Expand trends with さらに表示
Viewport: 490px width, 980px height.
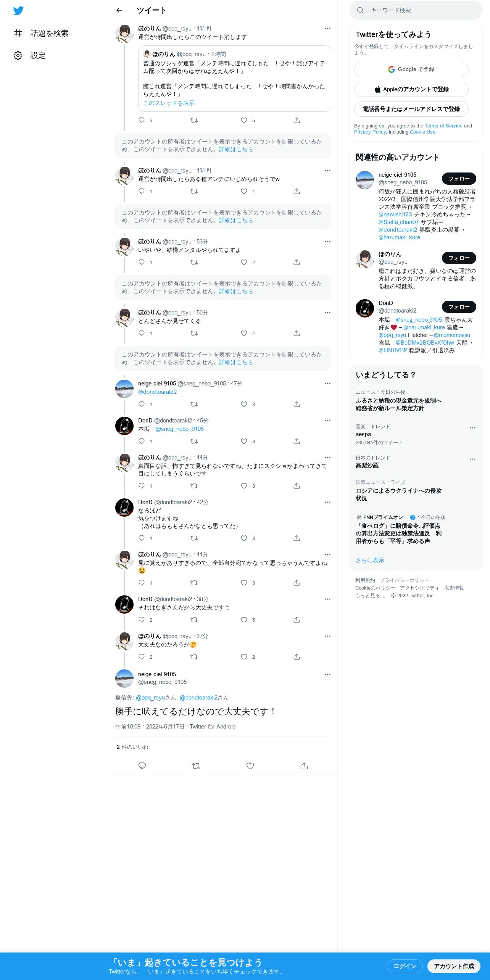click(x=370, y=560)
